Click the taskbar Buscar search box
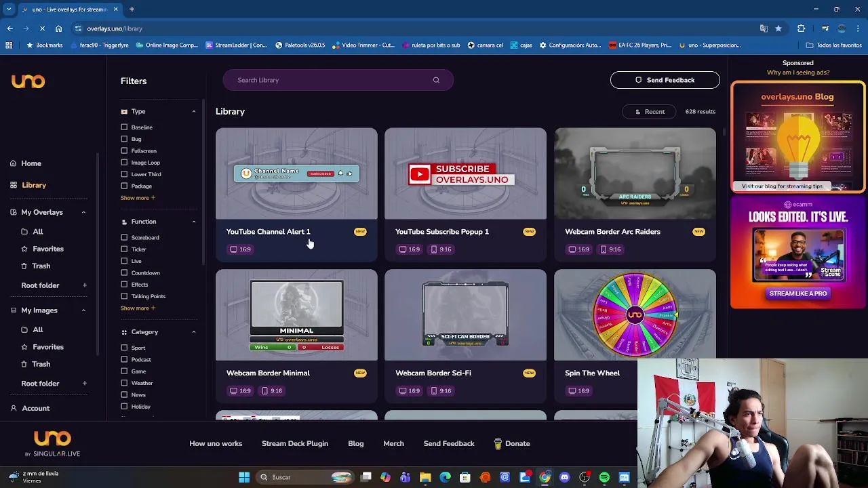The image size is (868, 488). point(305,477)
